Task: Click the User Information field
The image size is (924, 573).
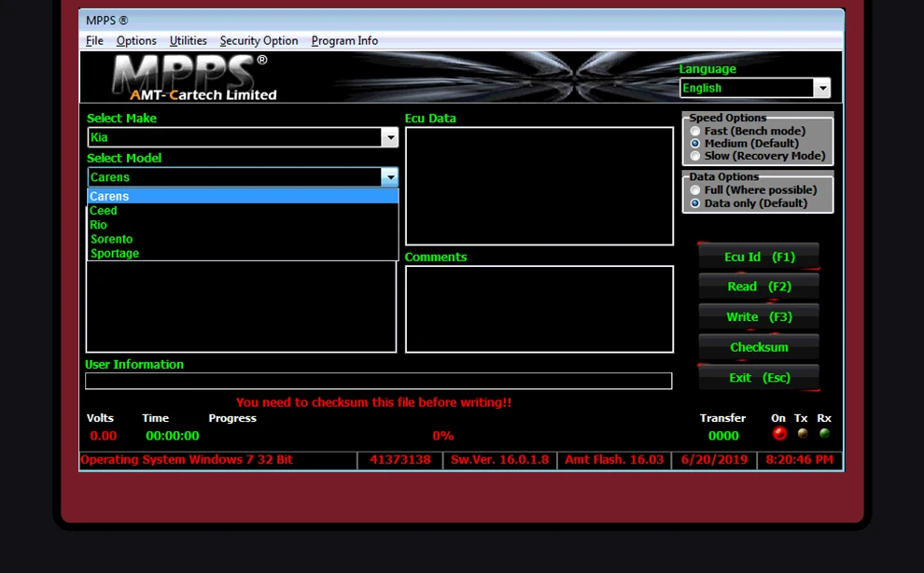Action: tap(378, 381)
